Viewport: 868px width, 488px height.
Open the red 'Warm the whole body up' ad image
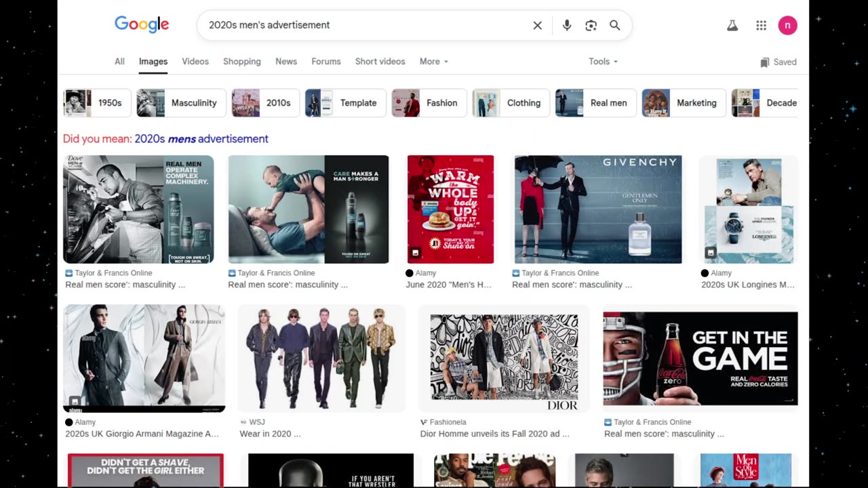[450, 209]
